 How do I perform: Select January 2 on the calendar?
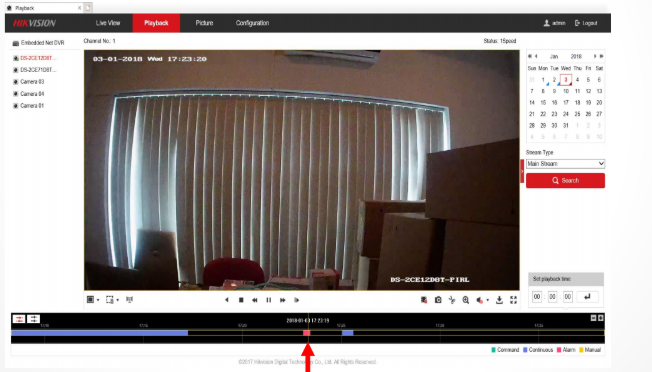coord(554,80)
